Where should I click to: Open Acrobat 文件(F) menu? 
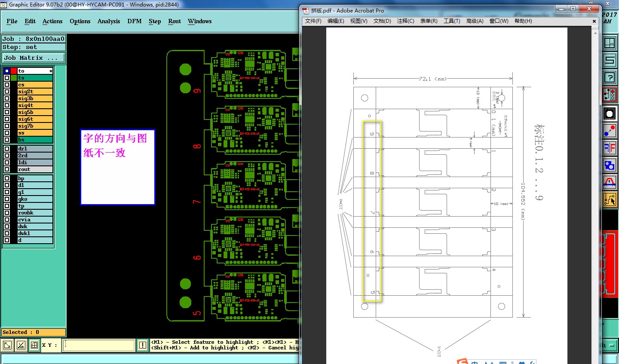pos(313,21)
